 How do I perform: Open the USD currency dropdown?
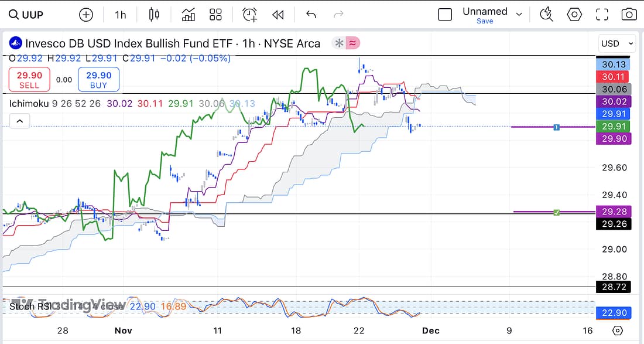[617, 43]
